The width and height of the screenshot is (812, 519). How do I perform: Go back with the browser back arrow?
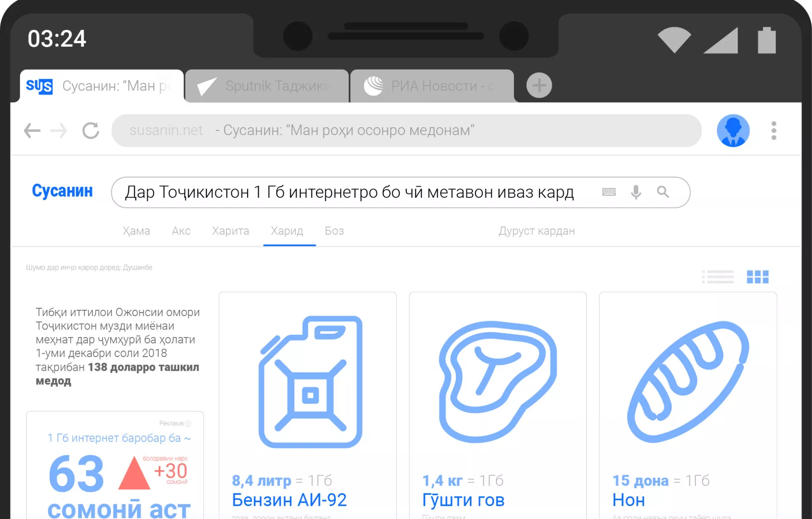(x=32, y=131)
